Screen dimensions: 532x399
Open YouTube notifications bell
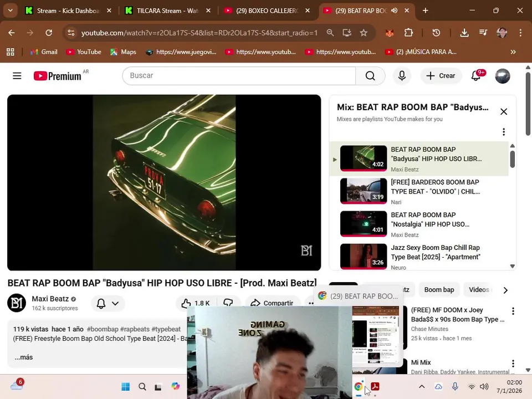click(x=475, y=76)
